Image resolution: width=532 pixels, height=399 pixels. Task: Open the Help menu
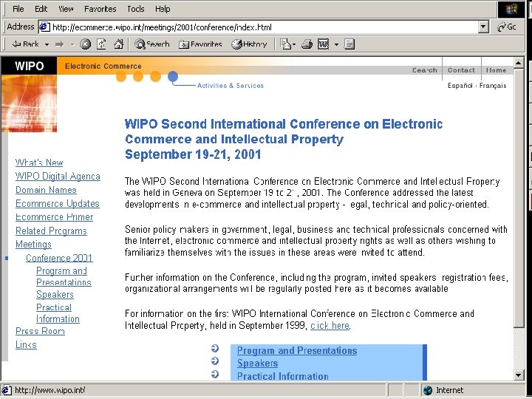click(x=163, y=9)
